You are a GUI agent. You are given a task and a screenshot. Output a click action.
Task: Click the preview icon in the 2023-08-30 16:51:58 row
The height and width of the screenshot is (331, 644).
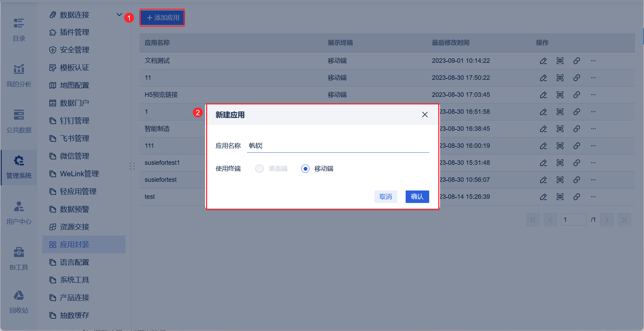560,112
